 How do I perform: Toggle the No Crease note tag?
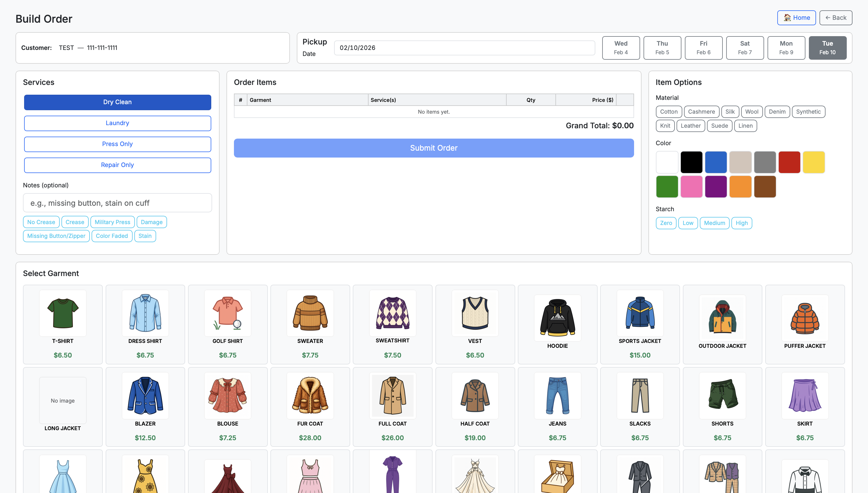[x=41, y=222]
